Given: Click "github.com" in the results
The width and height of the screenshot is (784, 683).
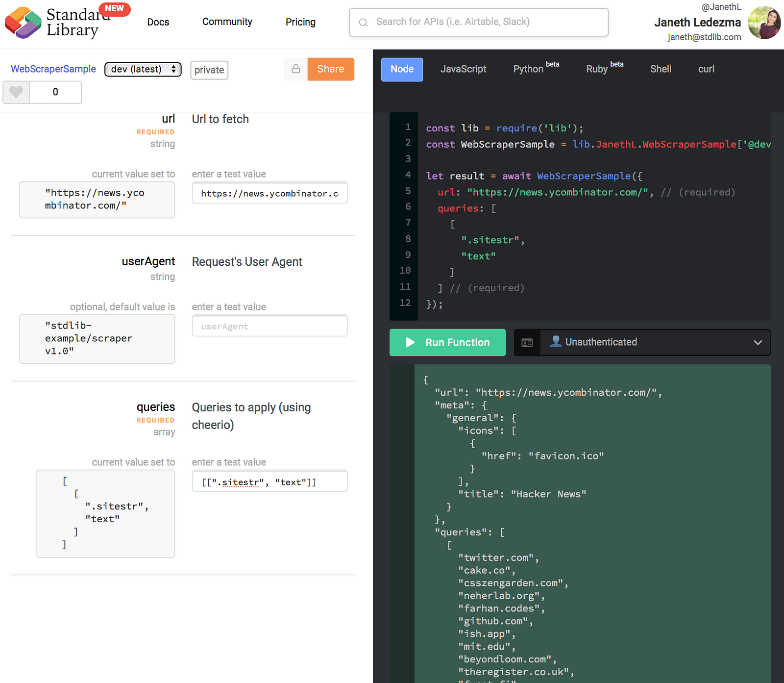Looking at the screenshot, I should pos(493,621).
